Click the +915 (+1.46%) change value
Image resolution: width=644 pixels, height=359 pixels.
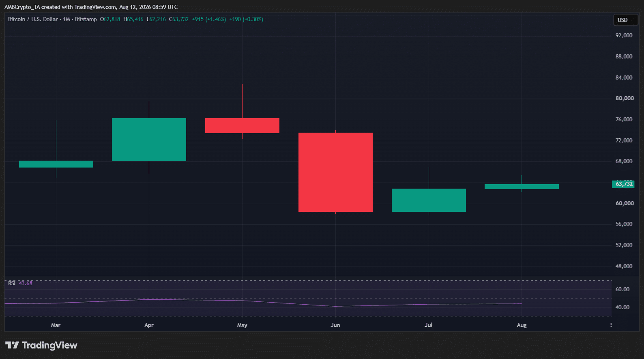209,19
